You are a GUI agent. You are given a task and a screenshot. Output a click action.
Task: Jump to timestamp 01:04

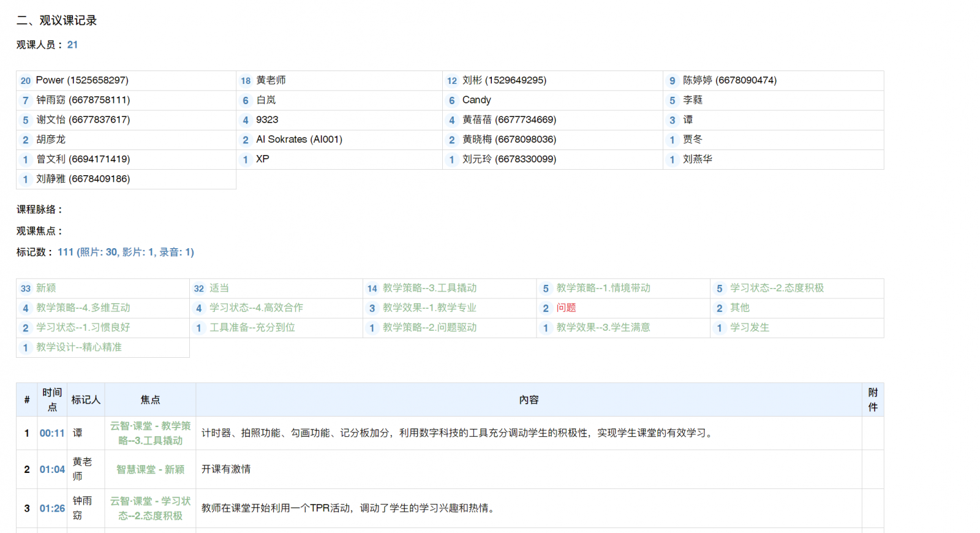pos(52,469)
